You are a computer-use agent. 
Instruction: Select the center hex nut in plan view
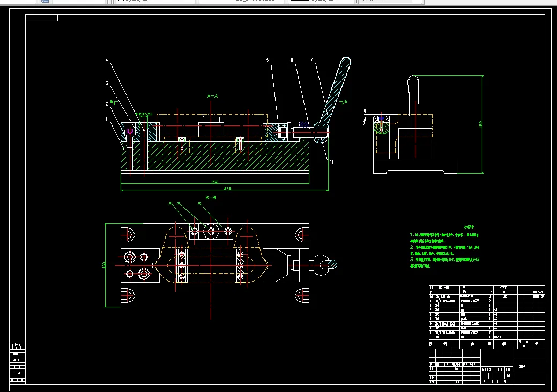point(211,232)
